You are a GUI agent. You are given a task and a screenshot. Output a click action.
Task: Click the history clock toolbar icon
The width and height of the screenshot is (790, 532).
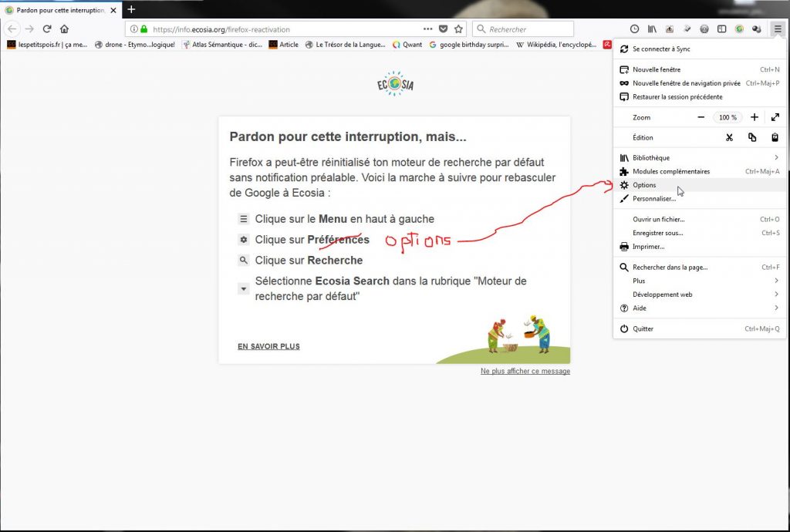click(634, 29)
